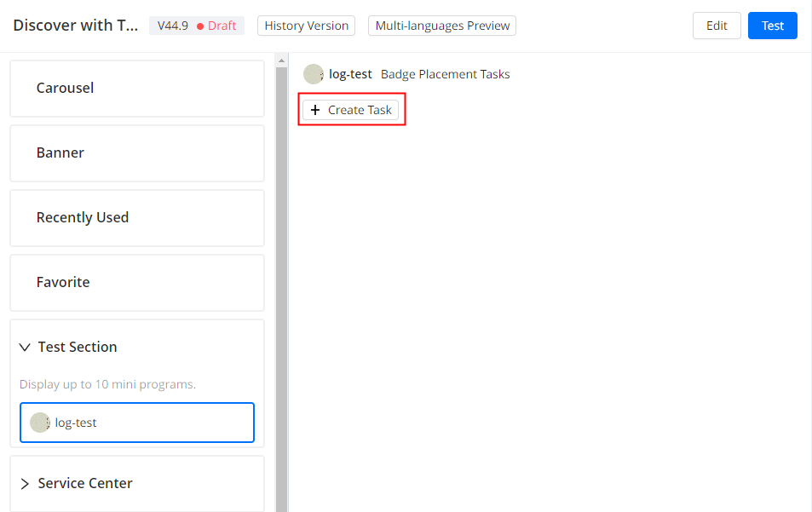812x512 pixels.
Task: Expand the Service Center section
Action: [x=25, y=484]
